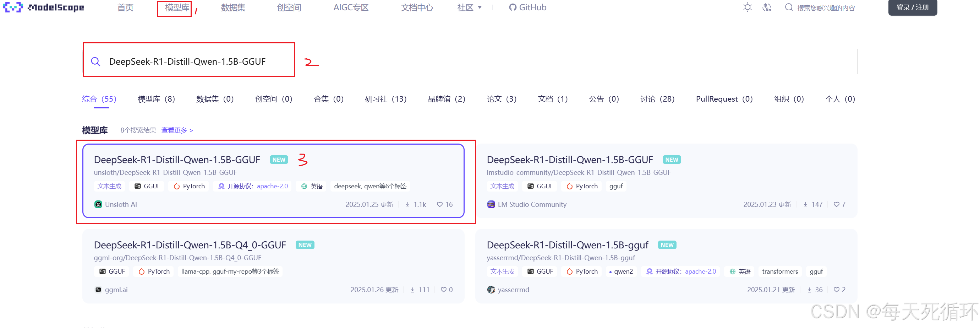Click yasserrmd avatar icon
Screen dimensions: 980x328
tap(491, 290)
